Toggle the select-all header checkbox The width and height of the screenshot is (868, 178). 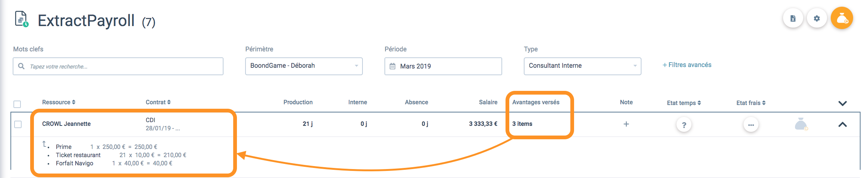[17, 104]
